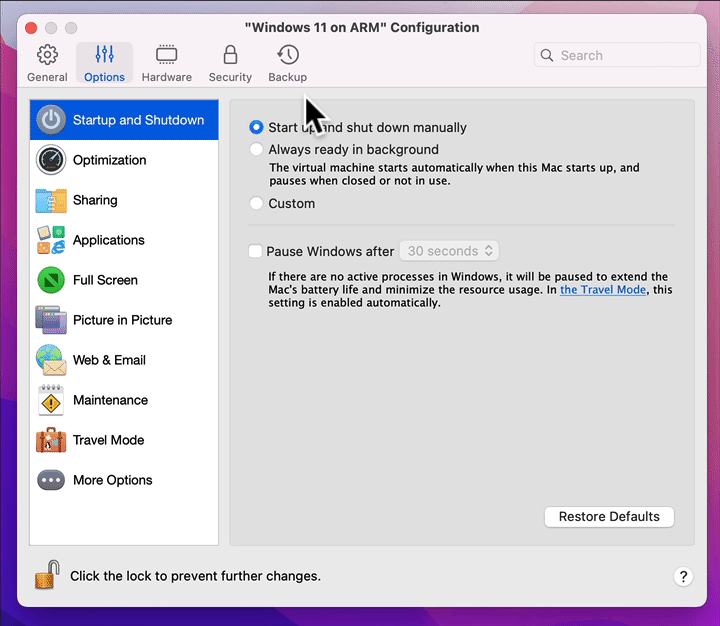Open the General tab gear icon
The height and width of the screenshot is (626, 720).
(x=47, y=55)
